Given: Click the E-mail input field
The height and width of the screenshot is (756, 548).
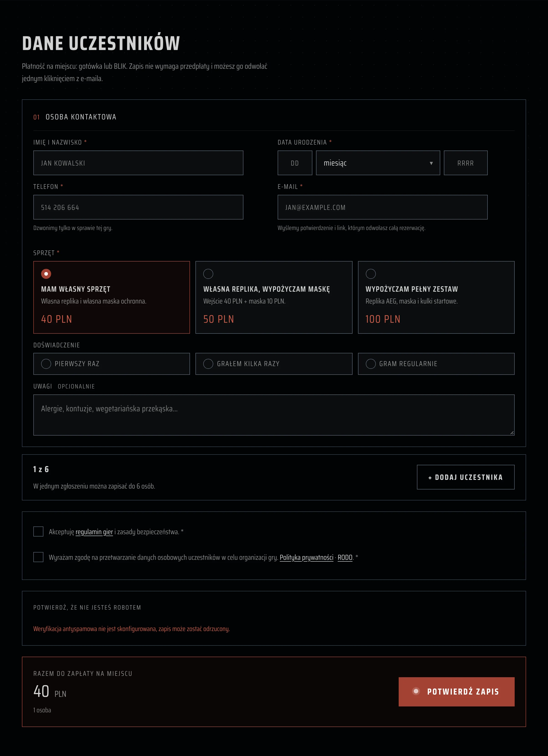Looking at the screenshot, I should [383, 207].
